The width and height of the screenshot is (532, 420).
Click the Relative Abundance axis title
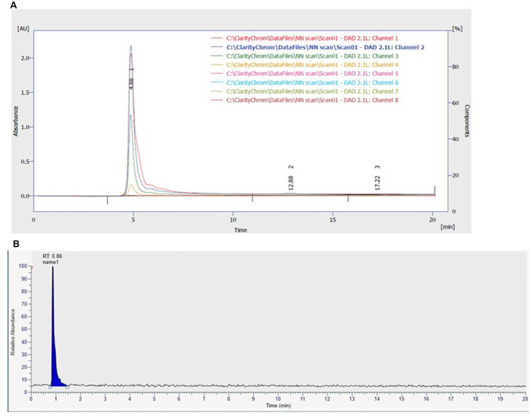pos(13,332)
